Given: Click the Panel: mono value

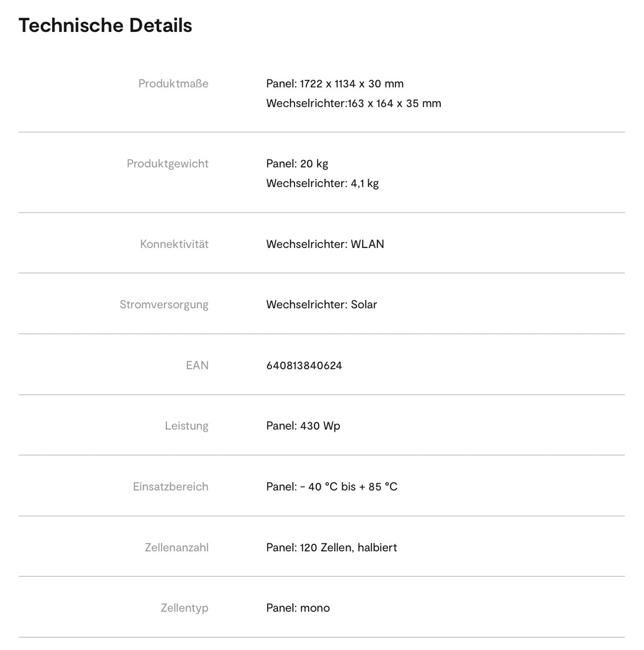Looking at the screenshot, I should 298,608.
